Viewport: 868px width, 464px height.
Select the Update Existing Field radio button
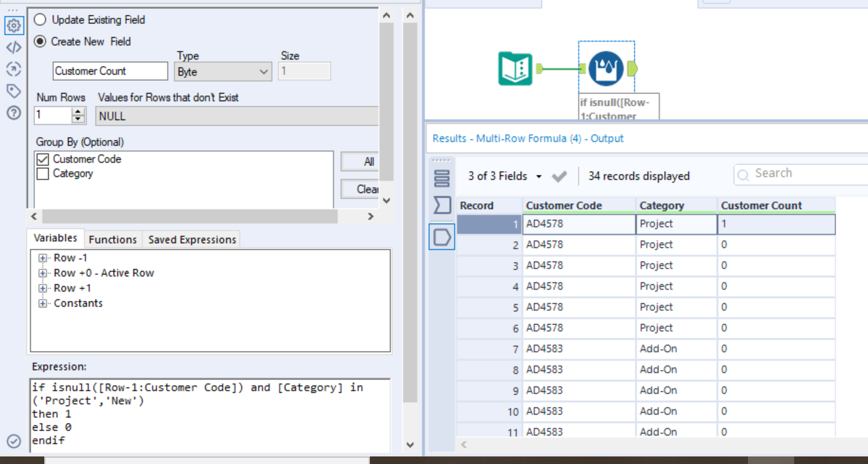click(40, 20)
